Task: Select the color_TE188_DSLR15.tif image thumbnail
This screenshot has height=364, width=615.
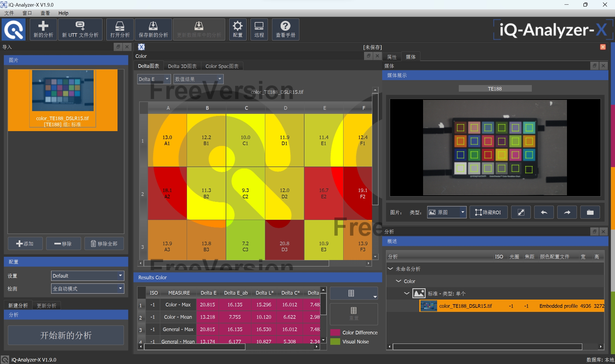Action: coord(63,98)
